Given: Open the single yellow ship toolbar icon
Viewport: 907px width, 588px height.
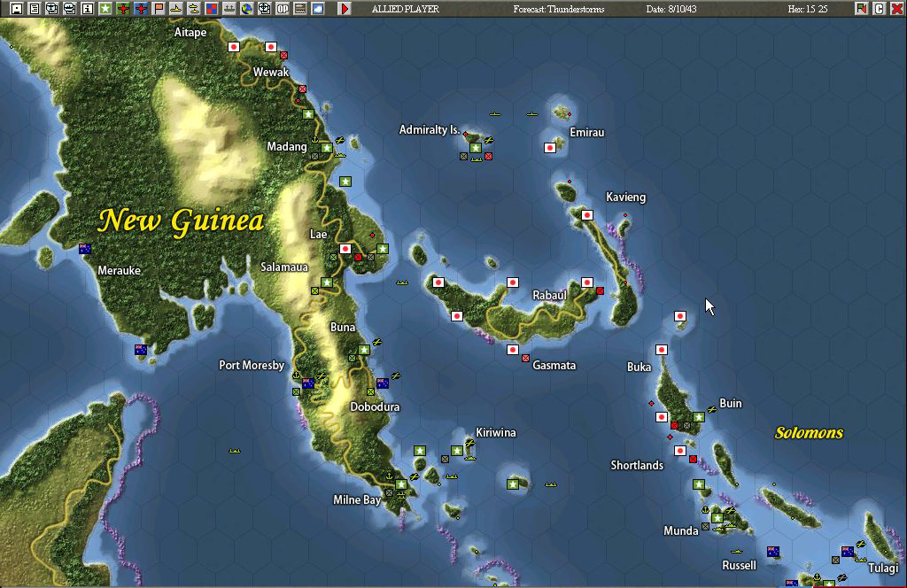Looking at the screenshot, I should (x=176, y=9).
